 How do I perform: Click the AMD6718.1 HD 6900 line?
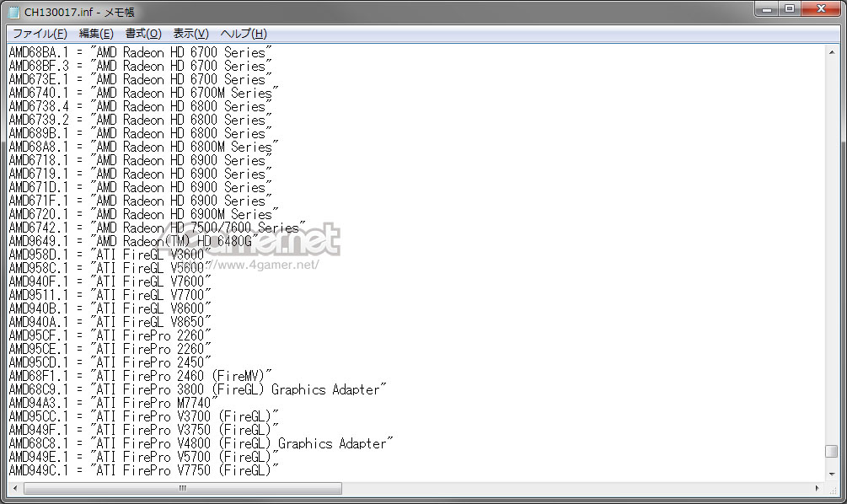[140, 160]
